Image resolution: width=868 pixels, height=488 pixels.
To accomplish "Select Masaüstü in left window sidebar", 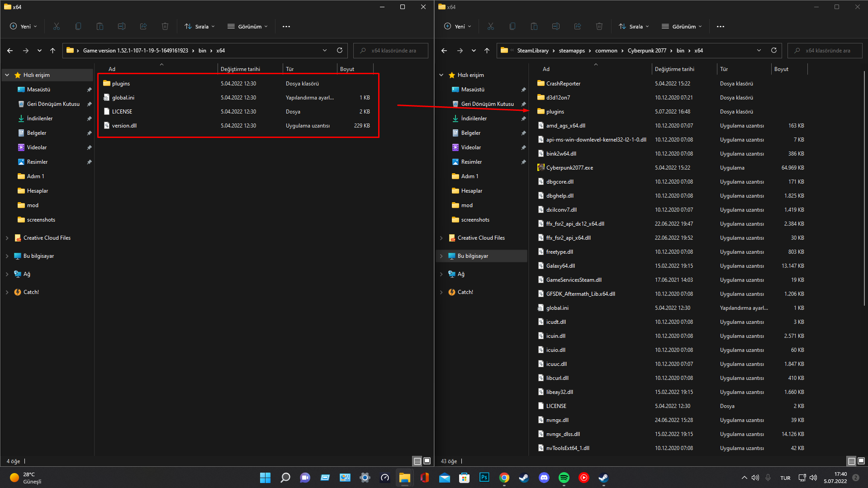I will [38, 90].
